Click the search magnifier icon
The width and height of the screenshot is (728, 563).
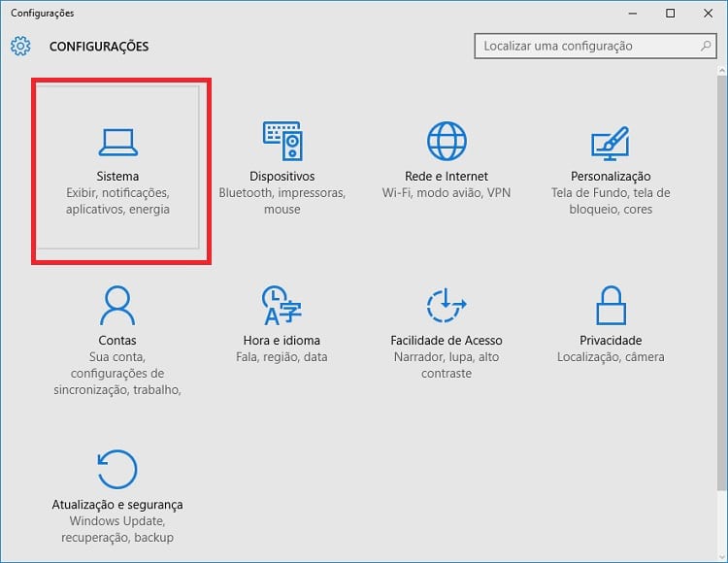pos(706,46)
